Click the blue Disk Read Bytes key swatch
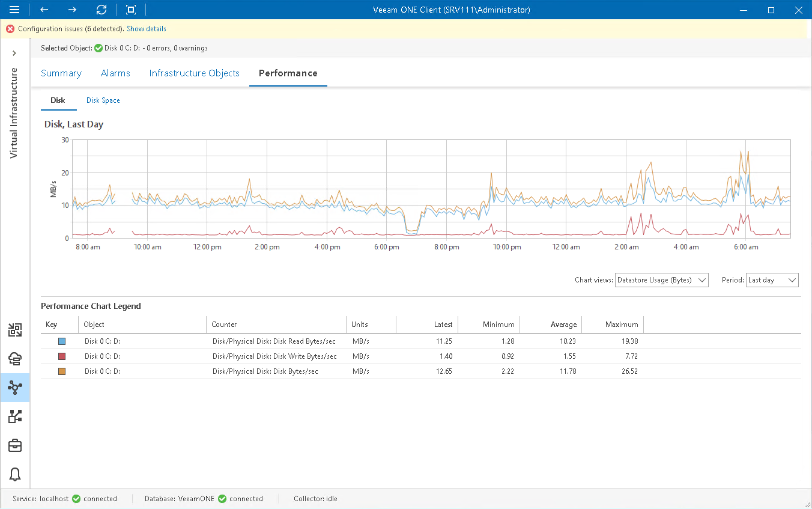This screenshot has height=509, width=812. click(x=61, y=341)
